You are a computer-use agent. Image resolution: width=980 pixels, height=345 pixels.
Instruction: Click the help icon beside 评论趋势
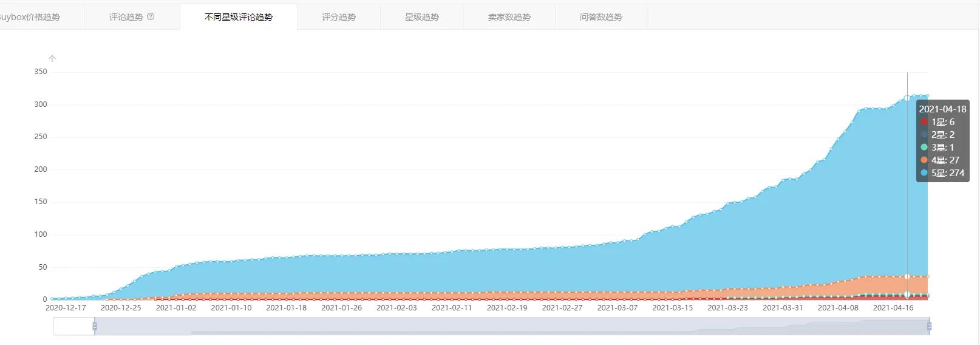click(151, 16)
